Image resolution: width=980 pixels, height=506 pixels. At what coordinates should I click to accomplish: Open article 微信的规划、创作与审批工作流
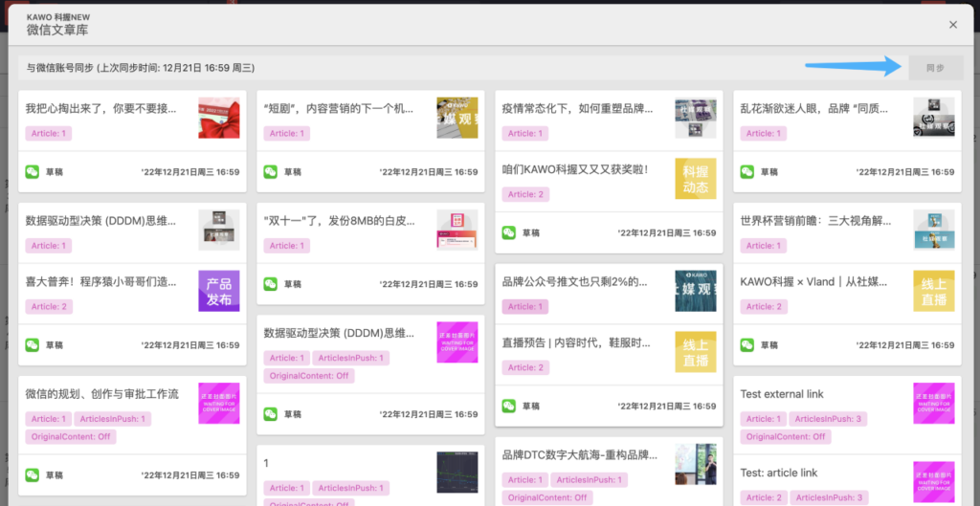[101, 394]
